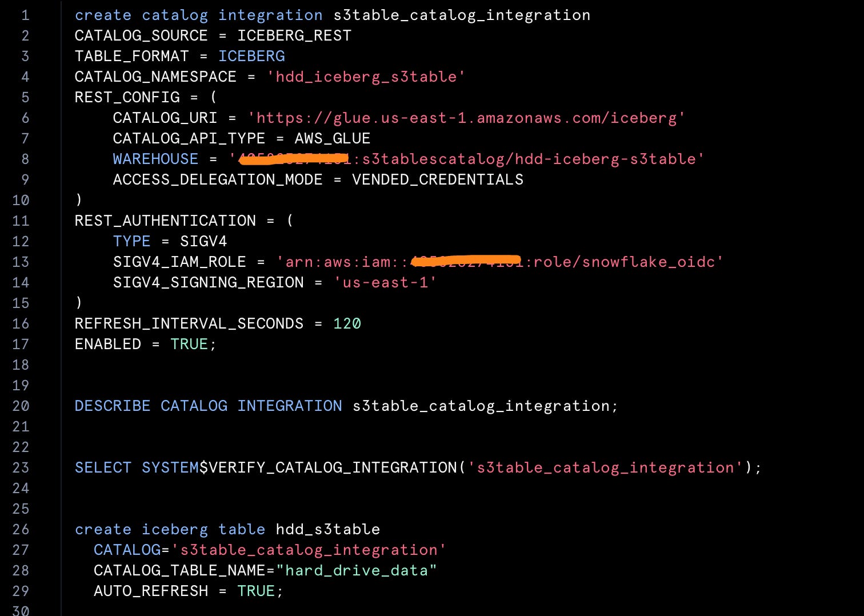Click CATALOG_API_TYPE parameter
Viewport: 864px width, 616px height.
point(189,139)
